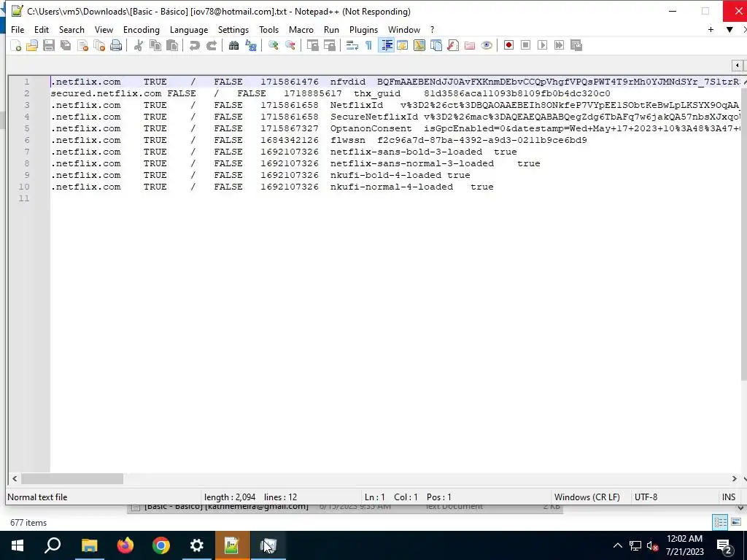The height and width of the screenshot is (560, 747).
Task: Open the Settings menu
Action: 233,29
